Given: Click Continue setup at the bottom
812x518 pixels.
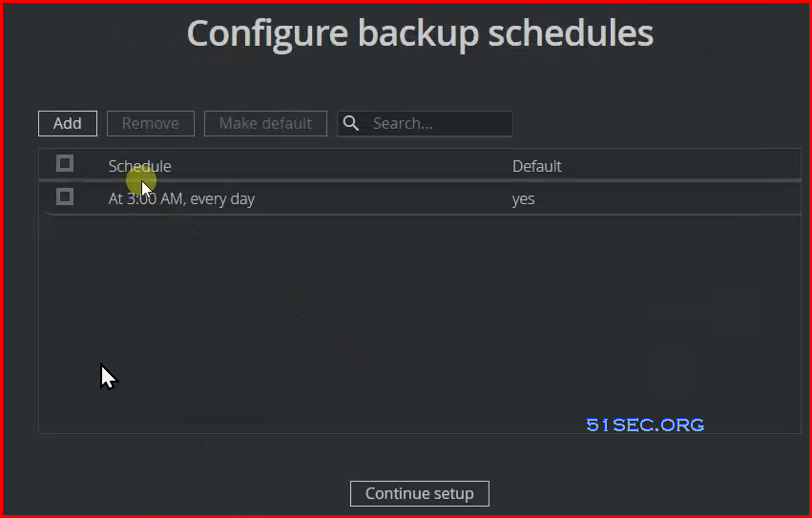Looking at the screenshot, I should (x=420, y=493).
